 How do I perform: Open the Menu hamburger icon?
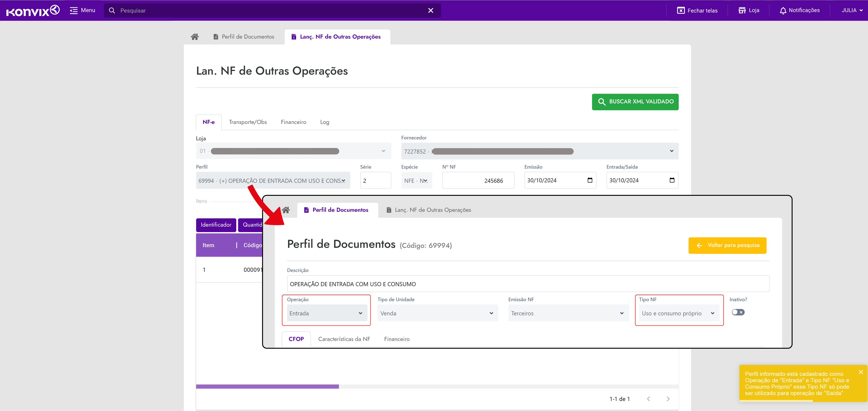coord(73,10)
